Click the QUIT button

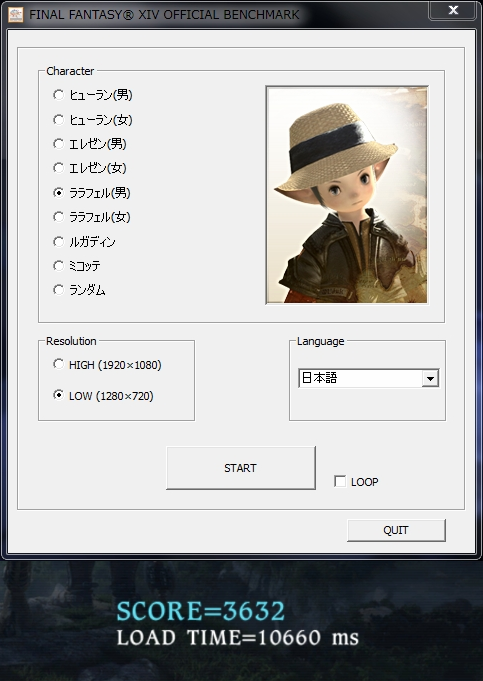coord(396,530)
